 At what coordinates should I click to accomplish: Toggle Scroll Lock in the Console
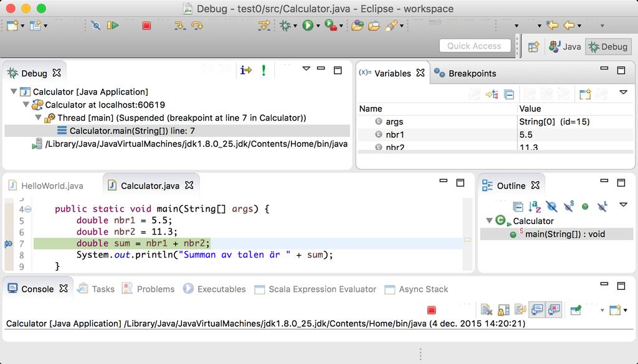coord(503,310)
